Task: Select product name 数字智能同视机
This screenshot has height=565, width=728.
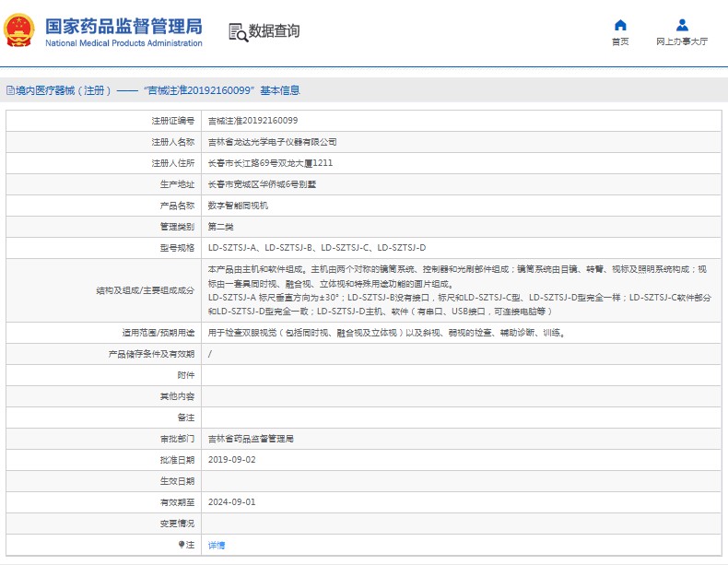Action: coord(238,206)
